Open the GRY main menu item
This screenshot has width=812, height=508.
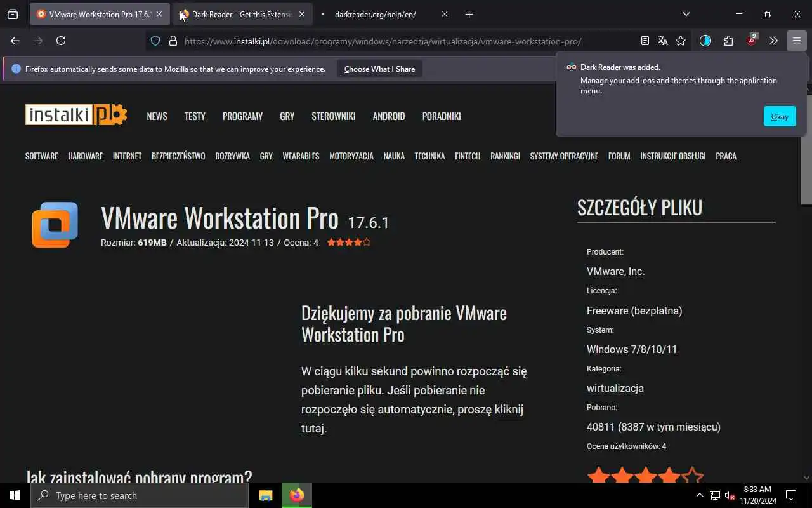[x=287, y=116]
